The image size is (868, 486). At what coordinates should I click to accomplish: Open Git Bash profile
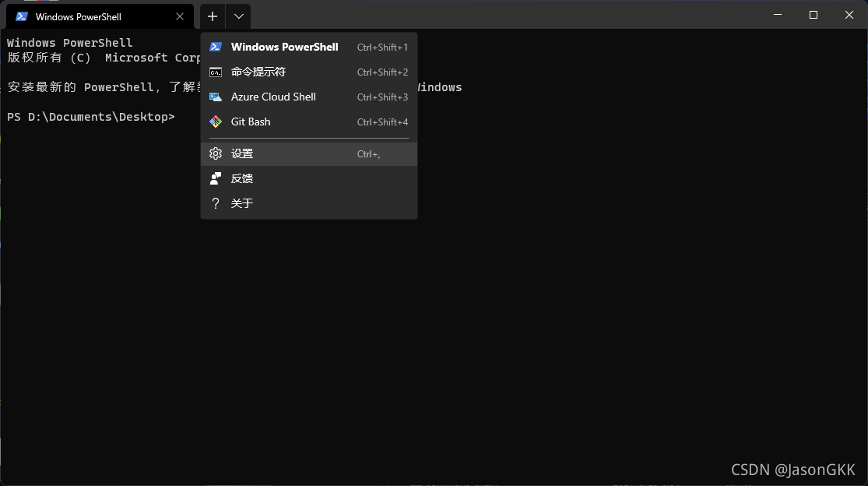(309, 121)
